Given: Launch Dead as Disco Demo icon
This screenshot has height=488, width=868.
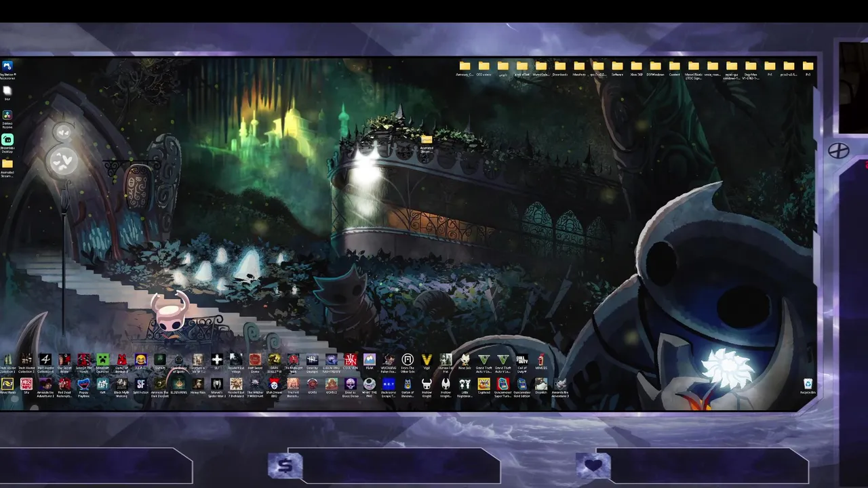Looking at the screenshot, I should coord(351,387).
